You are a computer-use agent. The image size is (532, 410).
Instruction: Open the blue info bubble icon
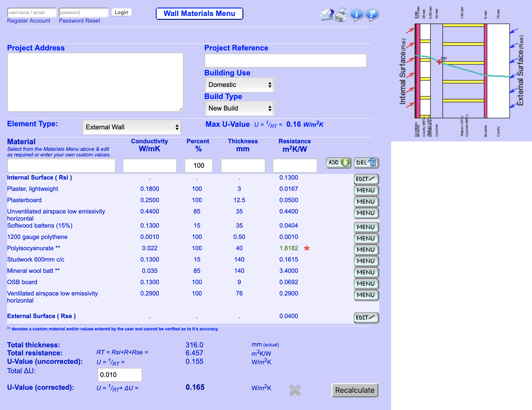coord(356,15)
